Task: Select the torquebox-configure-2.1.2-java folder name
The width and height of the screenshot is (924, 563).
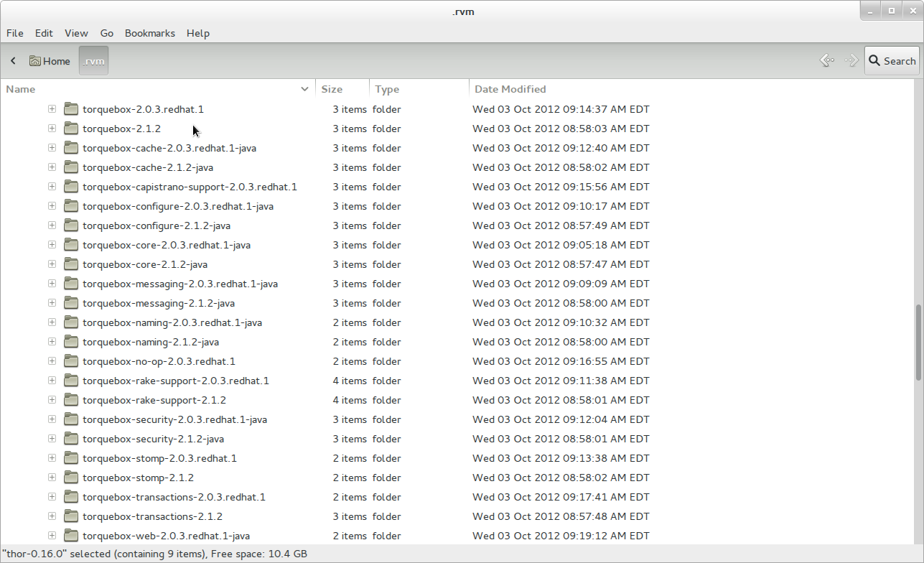Action: tap(157, 225)
